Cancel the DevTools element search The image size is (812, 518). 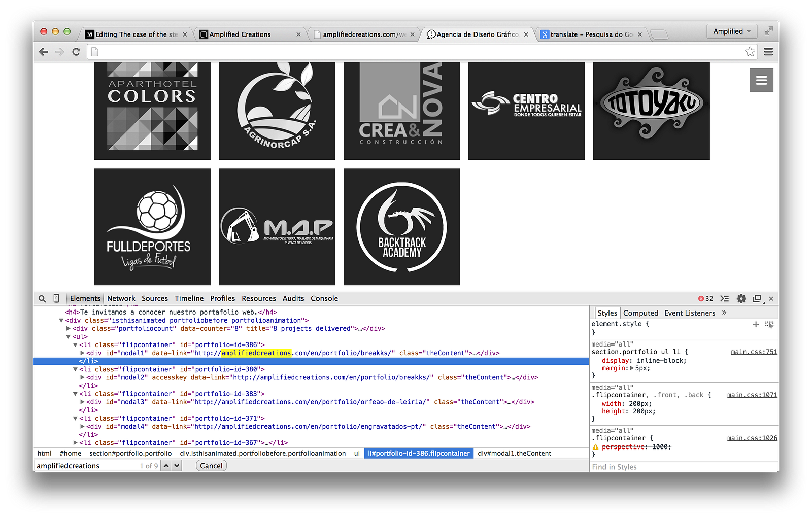[211, 466]
